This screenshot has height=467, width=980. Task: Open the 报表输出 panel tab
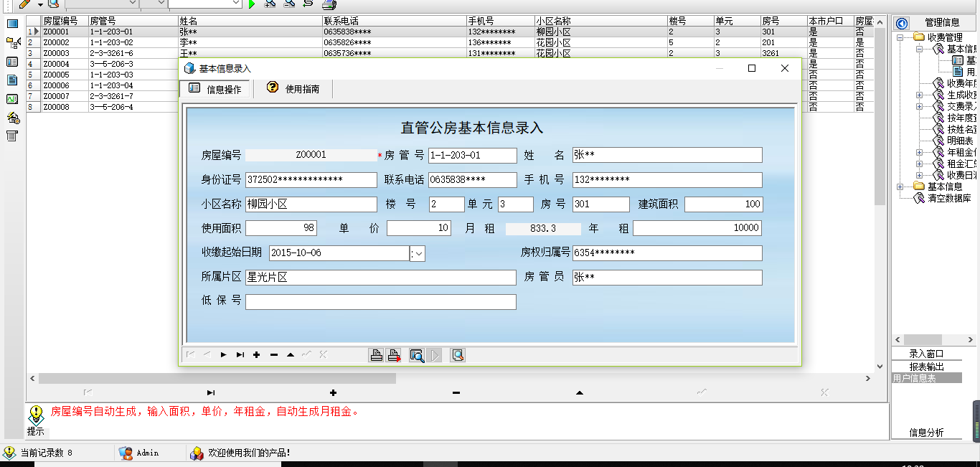click(926, 367)
